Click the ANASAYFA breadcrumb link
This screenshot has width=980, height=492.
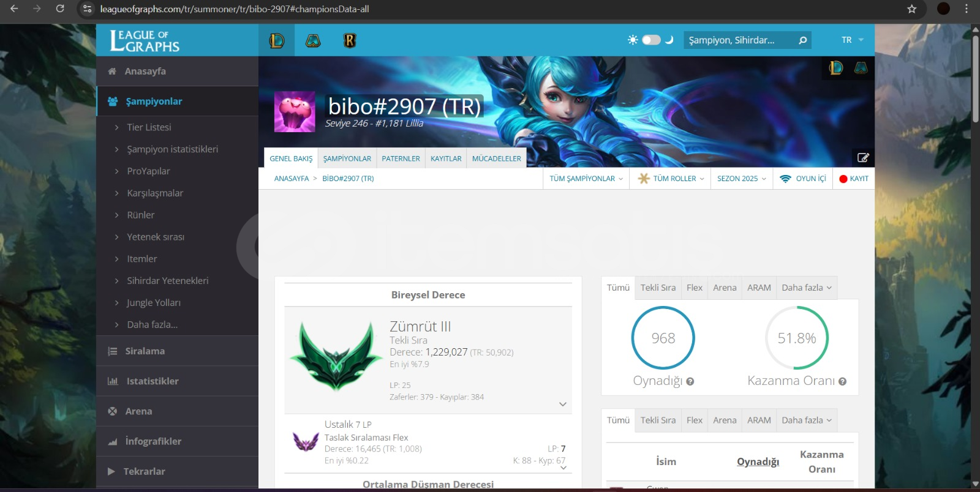coord(292,179)
